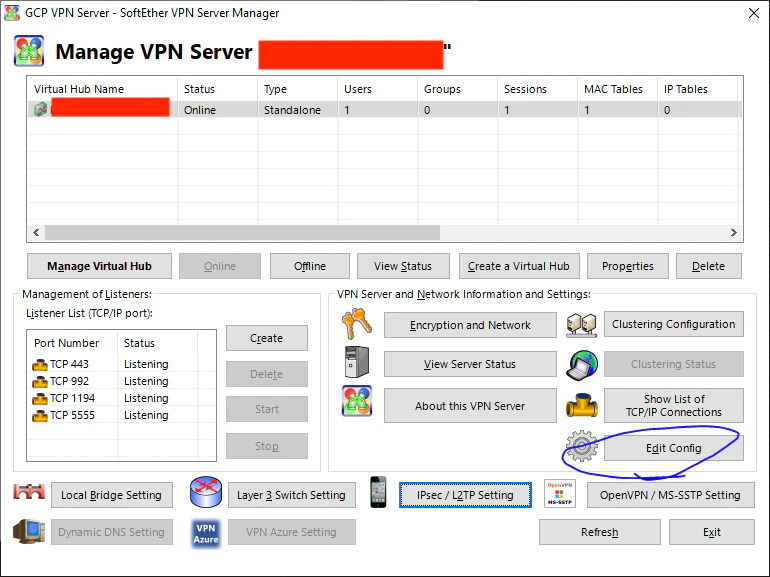Screen dimensions: 770x577
Task: Click the pipe fitting icon beside Show List of TCP/IP Connections
Action: pos(582,405)
